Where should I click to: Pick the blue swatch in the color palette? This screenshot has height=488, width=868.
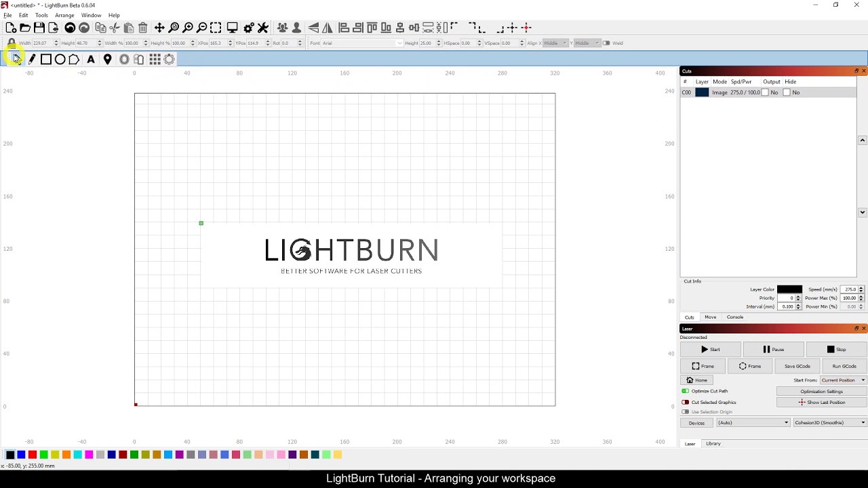click(21, 455)
